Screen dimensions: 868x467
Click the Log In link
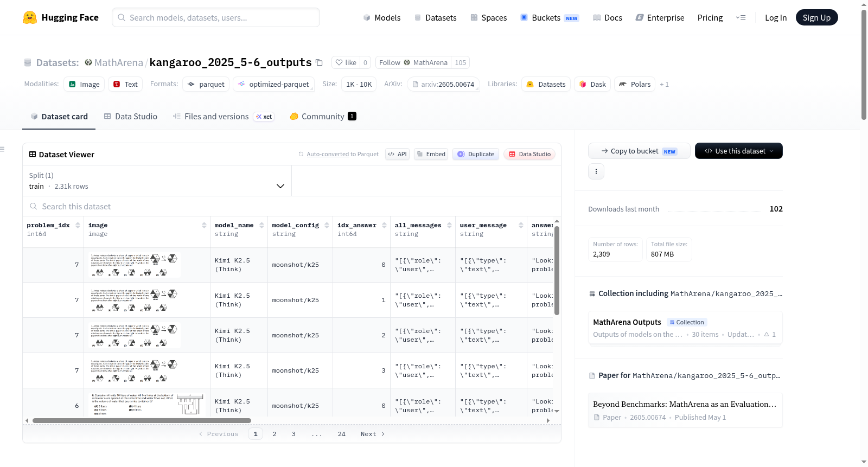(776, 17)
